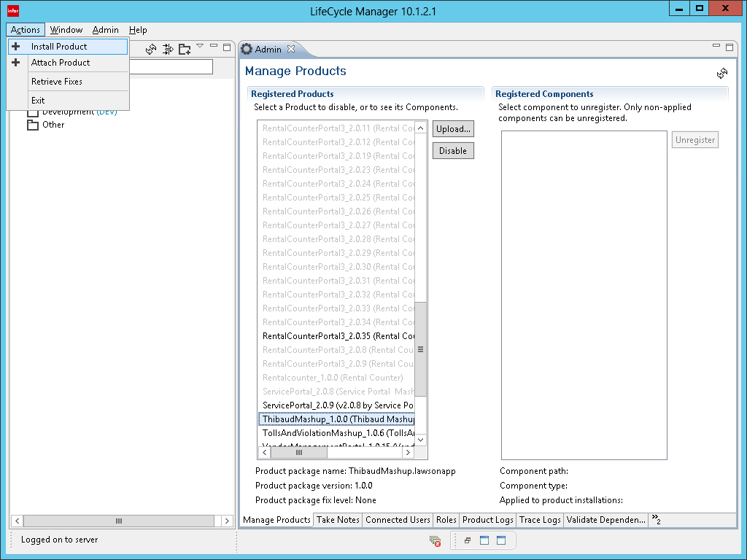The width and height of the screenshot is (747, 560).
Task: Choose Retrieve Fixes from the Actions menu
Action: point(57,82)
